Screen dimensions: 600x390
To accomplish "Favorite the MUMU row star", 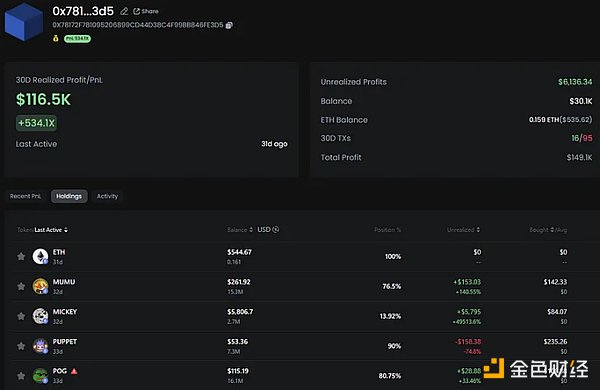I will (21, 286).
